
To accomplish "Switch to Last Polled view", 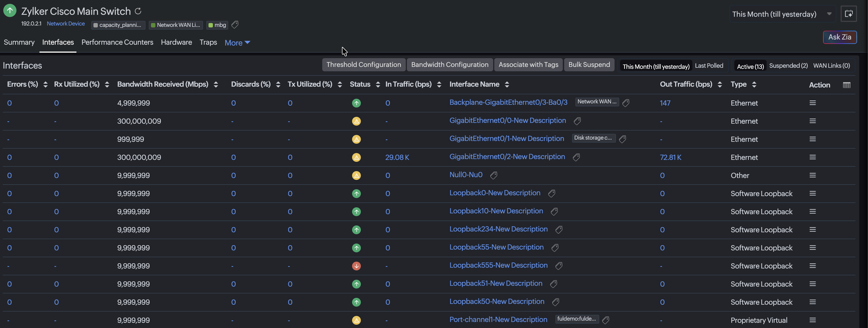I will [x=709, y=66].
